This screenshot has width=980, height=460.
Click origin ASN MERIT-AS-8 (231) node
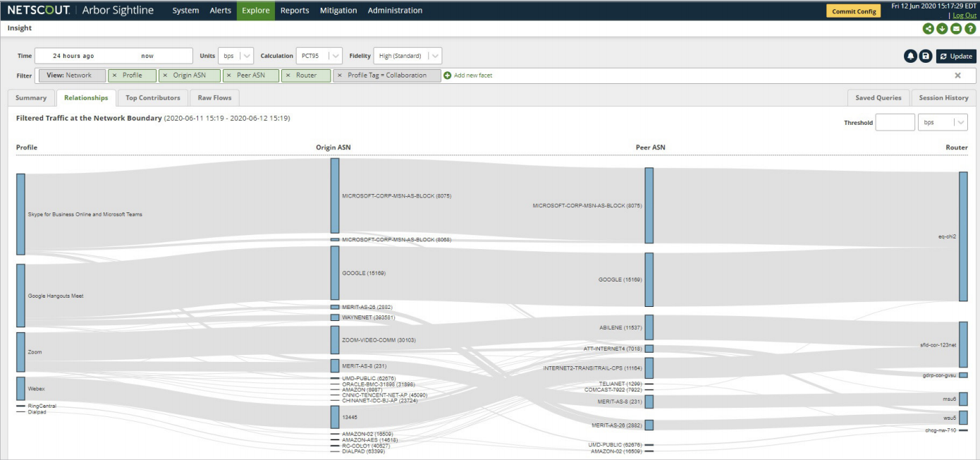click(335, 365)
